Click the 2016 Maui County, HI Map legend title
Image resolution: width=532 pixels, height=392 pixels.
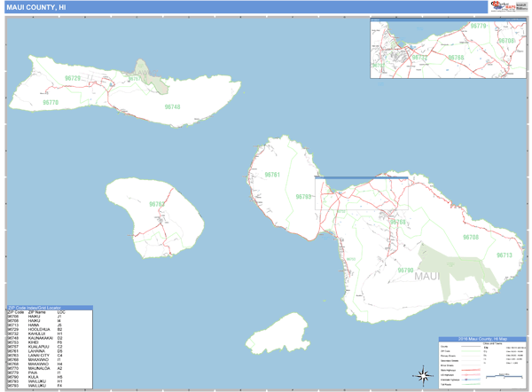coord(482,339)
